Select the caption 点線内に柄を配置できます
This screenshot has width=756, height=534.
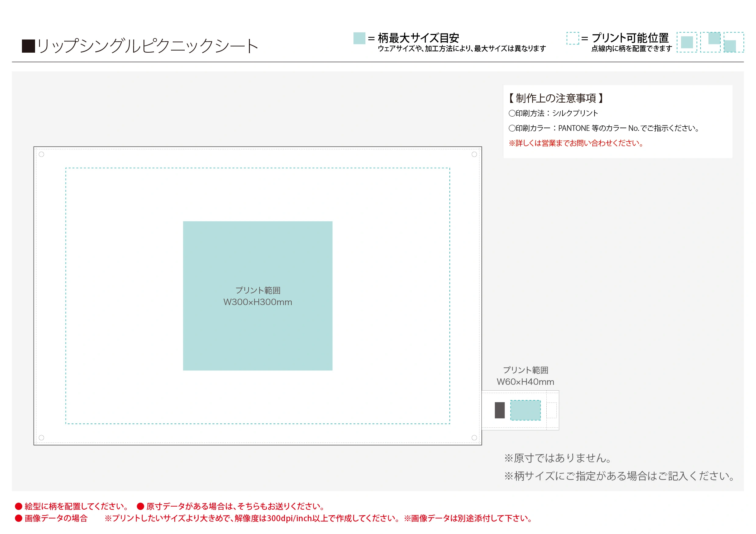coord(632,49)
